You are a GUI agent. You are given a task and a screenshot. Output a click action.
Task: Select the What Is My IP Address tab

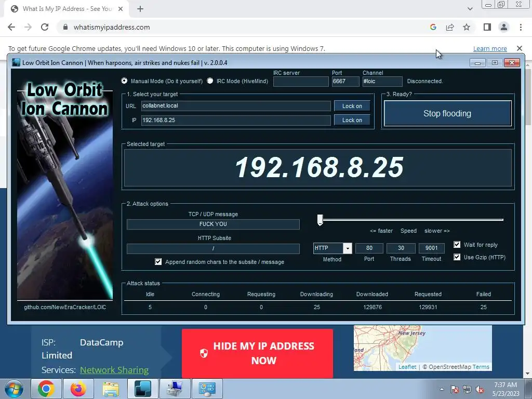tap(66, 9)
